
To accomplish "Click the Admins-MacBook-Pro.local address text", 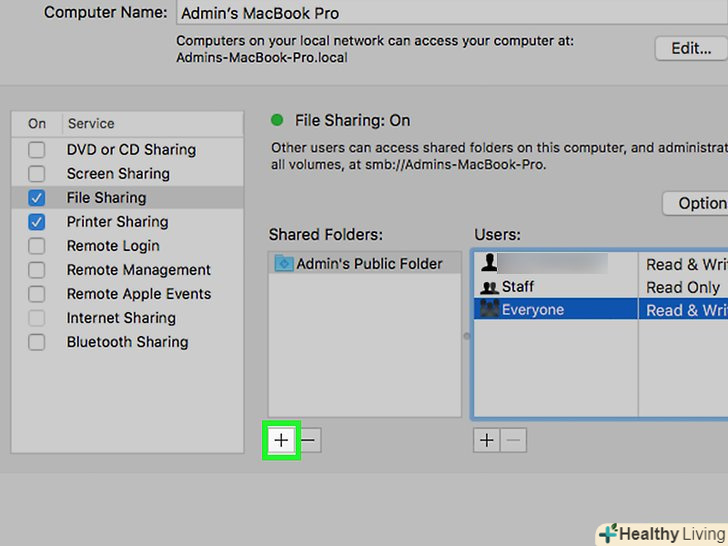I will (x=262, y=58).
